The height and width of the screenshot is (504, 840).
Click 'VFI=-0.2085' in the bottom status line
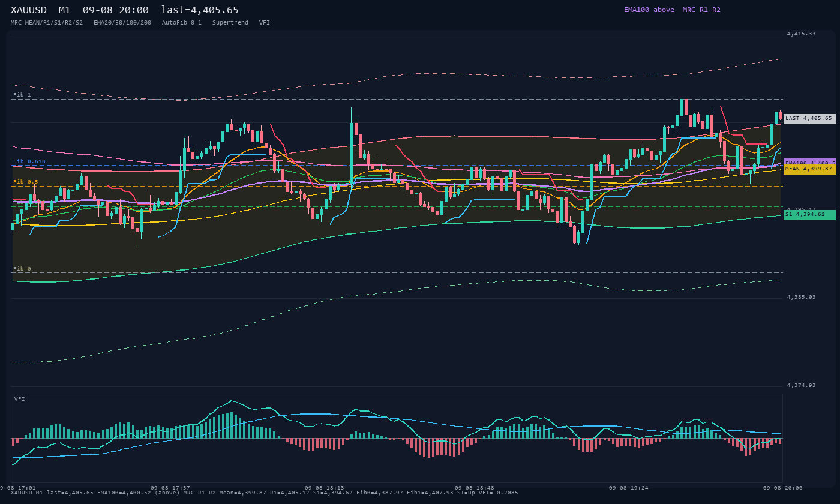tap(499, 493)
